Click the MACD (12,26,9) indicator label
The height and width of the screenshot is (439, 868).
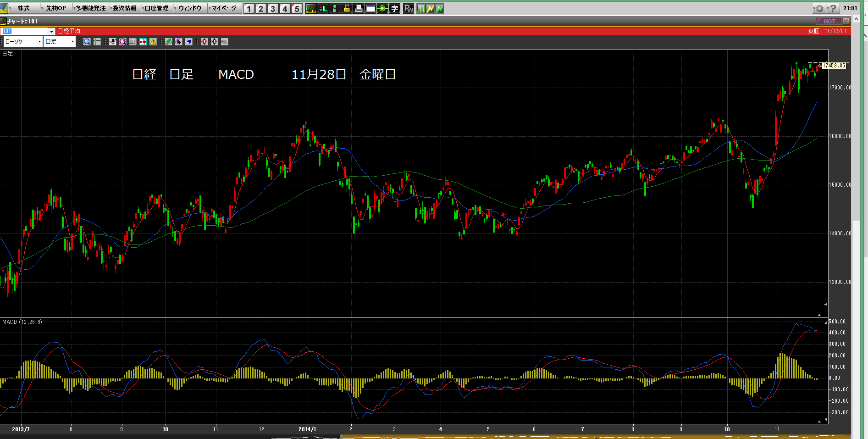pyautogui.click(x=22, y=322)
